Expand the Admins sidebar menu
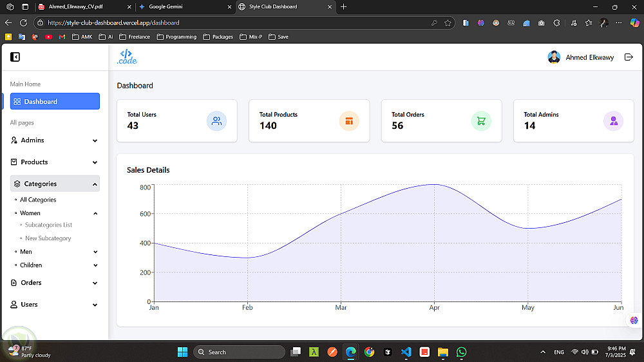Screen dimensions: 644x362 click(55, 140)
